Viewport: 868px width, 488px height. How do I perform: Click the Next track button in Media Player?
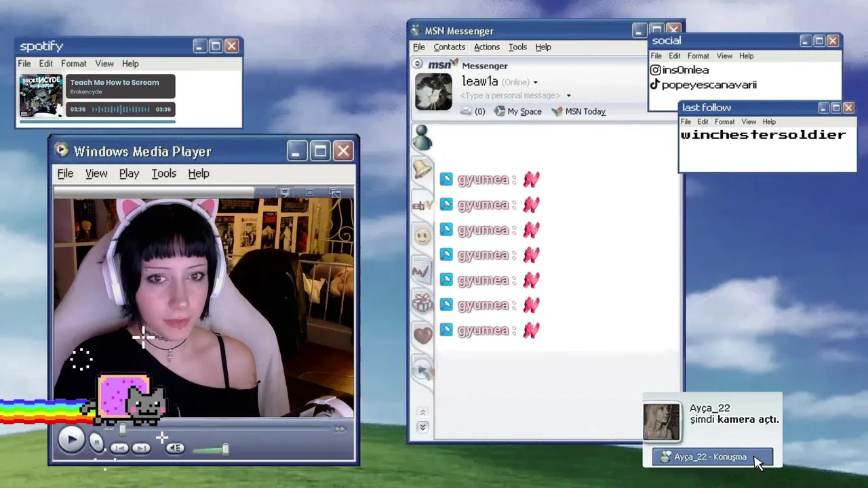[141, 448]
